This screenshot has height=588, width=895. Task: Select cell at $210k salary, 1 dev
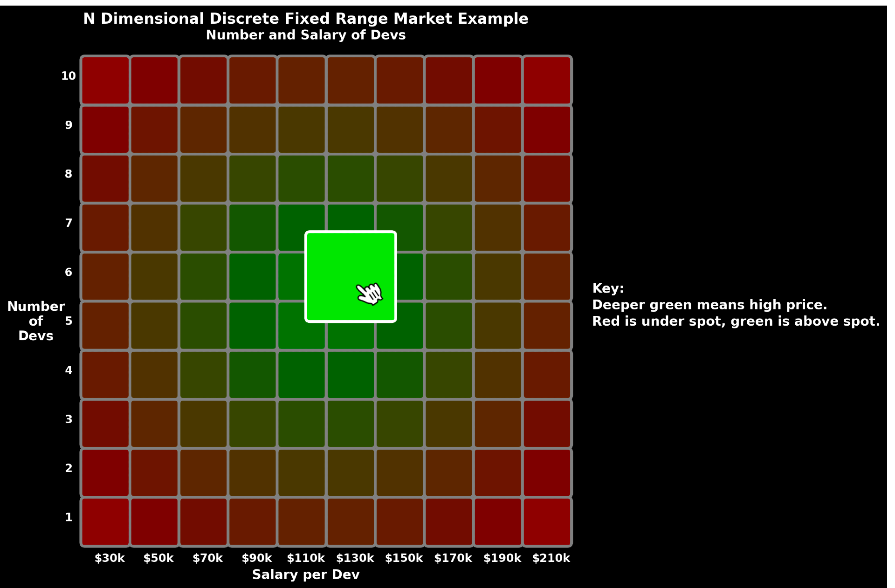point(547,522)
